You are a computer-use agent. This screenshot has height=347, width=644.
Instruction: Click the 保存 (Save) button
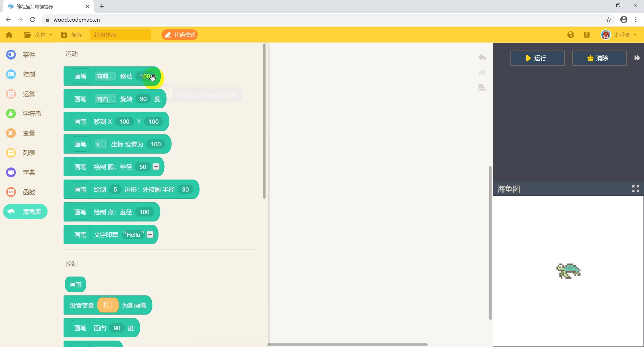[x=72, y=35]
